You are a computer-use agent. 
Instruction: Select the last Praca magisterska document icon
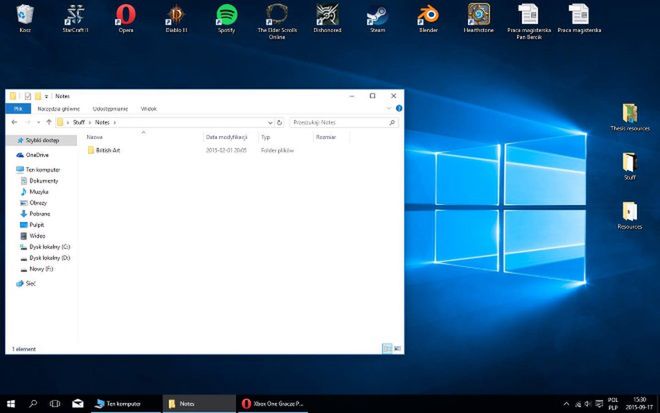point(579,19)
